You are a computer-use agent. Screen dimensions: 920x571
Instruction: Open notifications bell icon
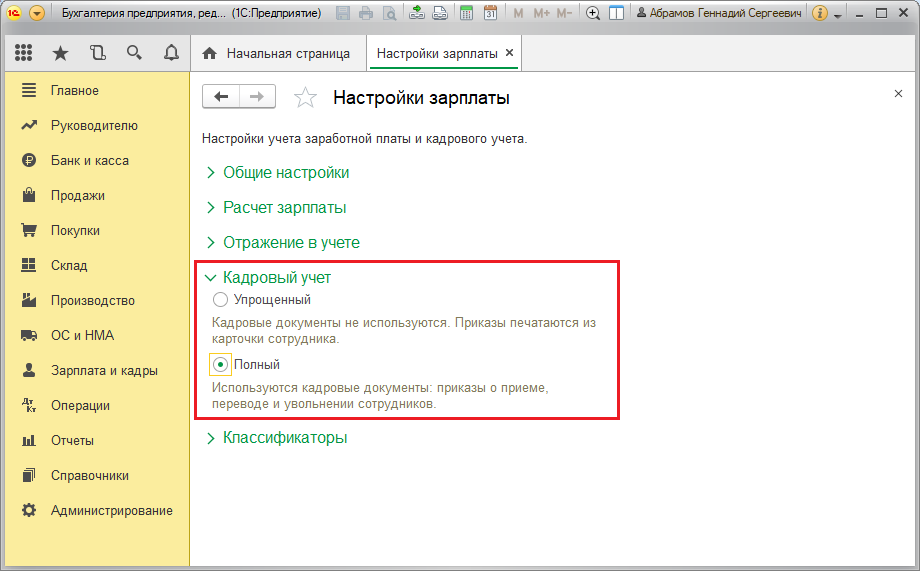171,53
